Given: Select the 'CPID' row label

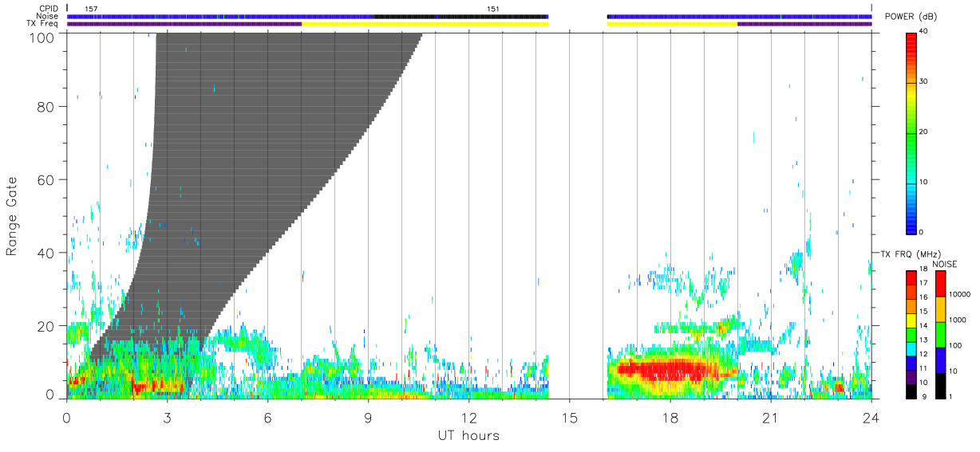Looking at the screenshot, I should click(49, 8).
